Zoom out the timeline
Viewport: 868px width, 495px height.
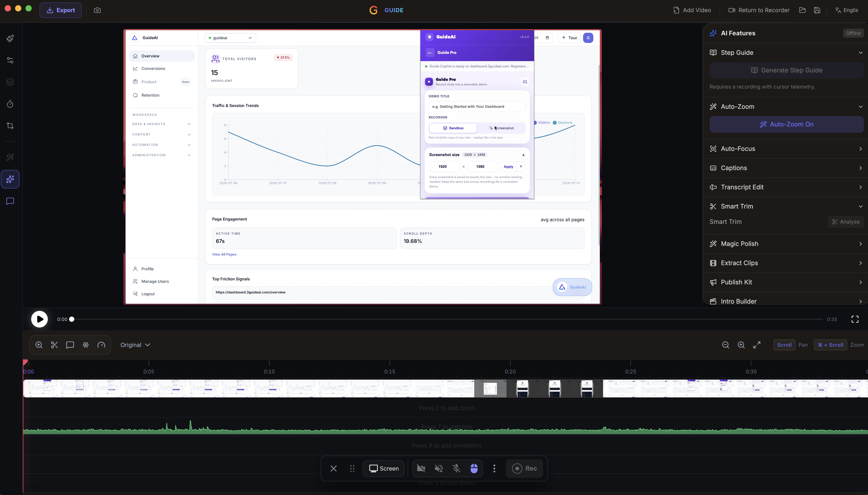point(726,345)
